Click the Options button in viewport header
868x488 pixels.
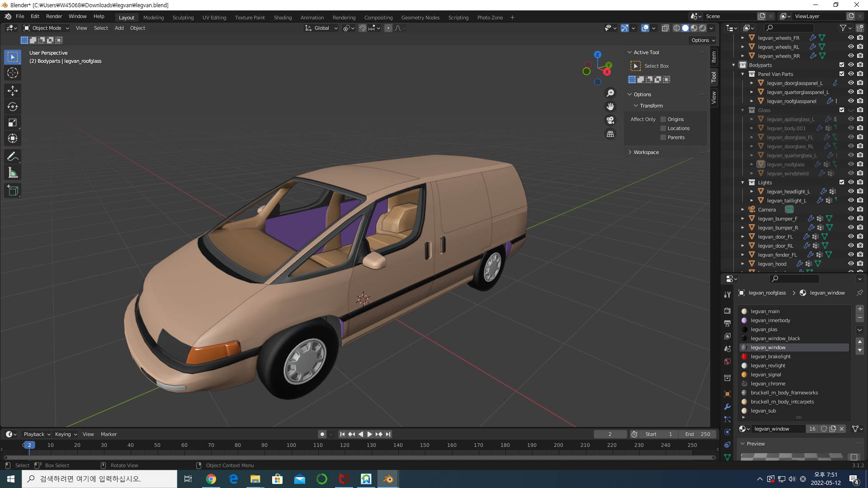point(703,40)
